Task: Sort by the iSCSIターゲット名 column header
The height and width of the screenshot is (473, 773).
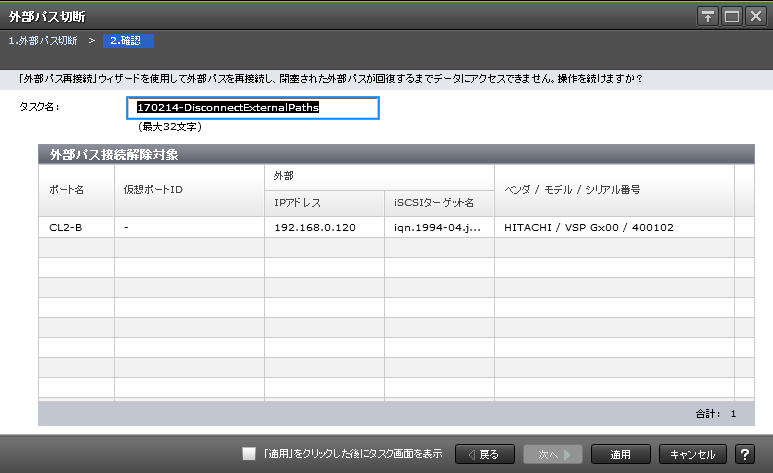Action: pyautogui.click(x=439, y=203)
